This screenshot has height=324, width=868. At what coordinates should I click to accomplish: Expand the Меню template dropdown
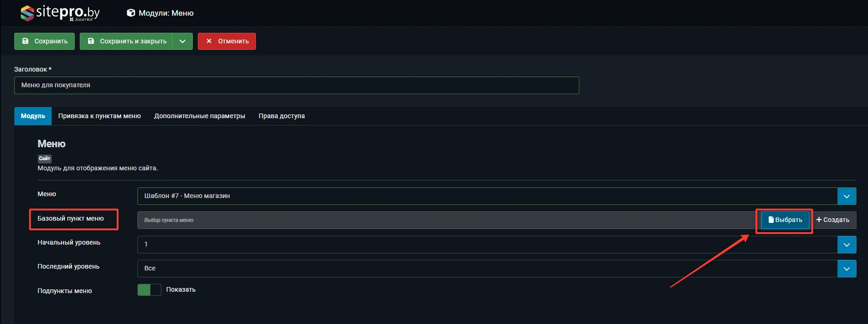tap(846, 196)
